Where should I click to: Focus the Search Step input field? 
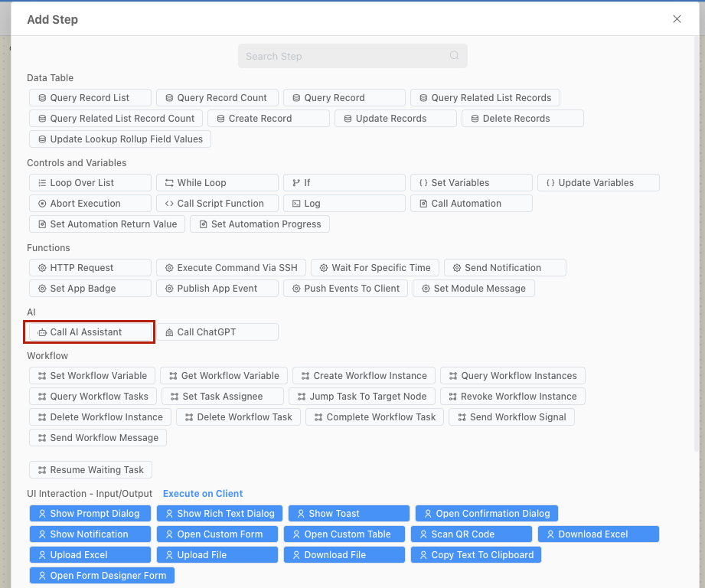pos(344,56)
